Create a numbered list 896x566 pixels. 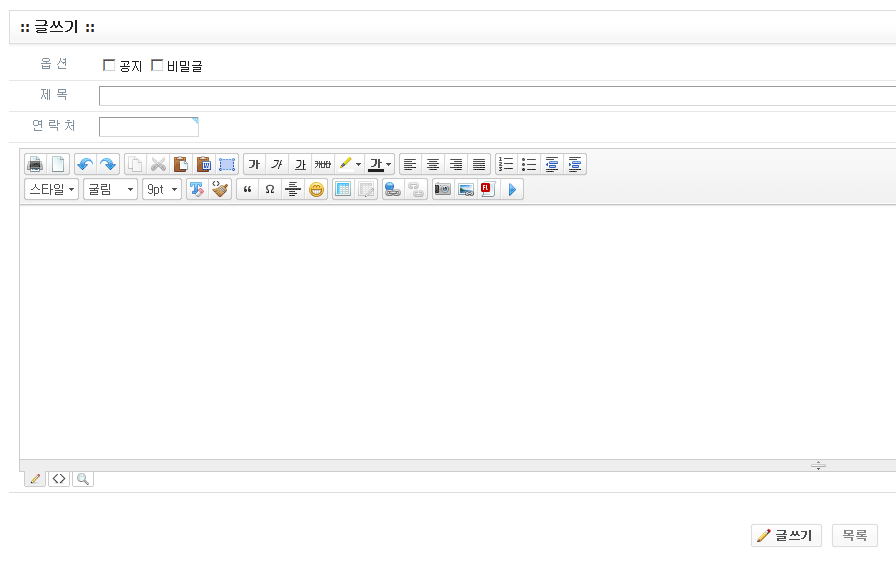pos(506,164)
